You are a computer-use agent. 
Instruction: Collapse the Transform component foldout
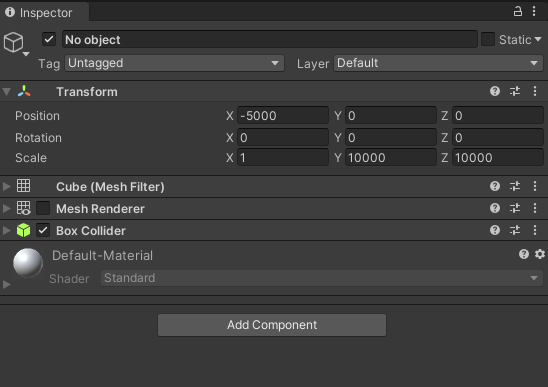pos(7,92)
